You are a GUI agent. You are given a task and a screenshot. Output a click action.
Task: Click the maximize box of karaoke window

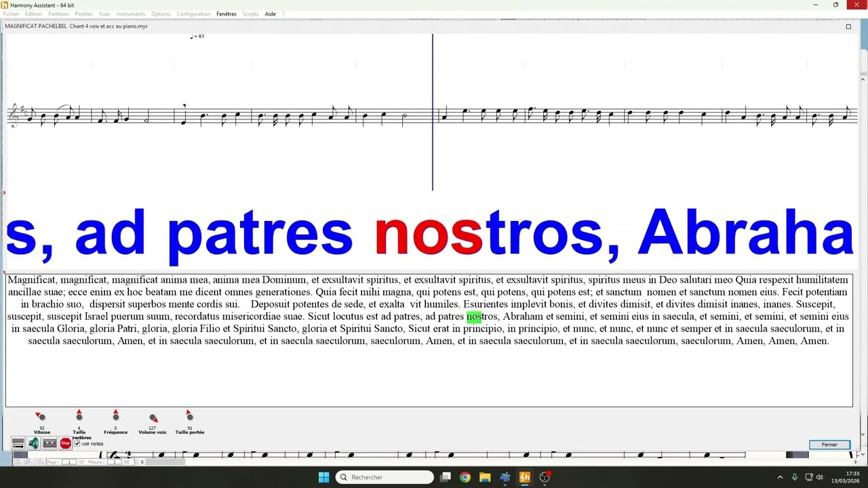coord(848,26)
